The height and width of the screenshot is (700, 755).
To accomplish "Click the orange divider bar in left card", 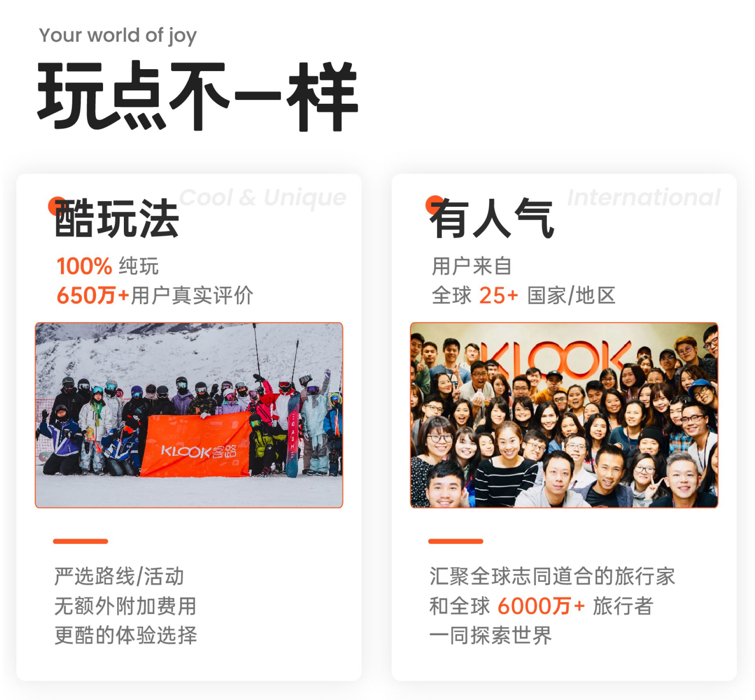I will point(81,541).
